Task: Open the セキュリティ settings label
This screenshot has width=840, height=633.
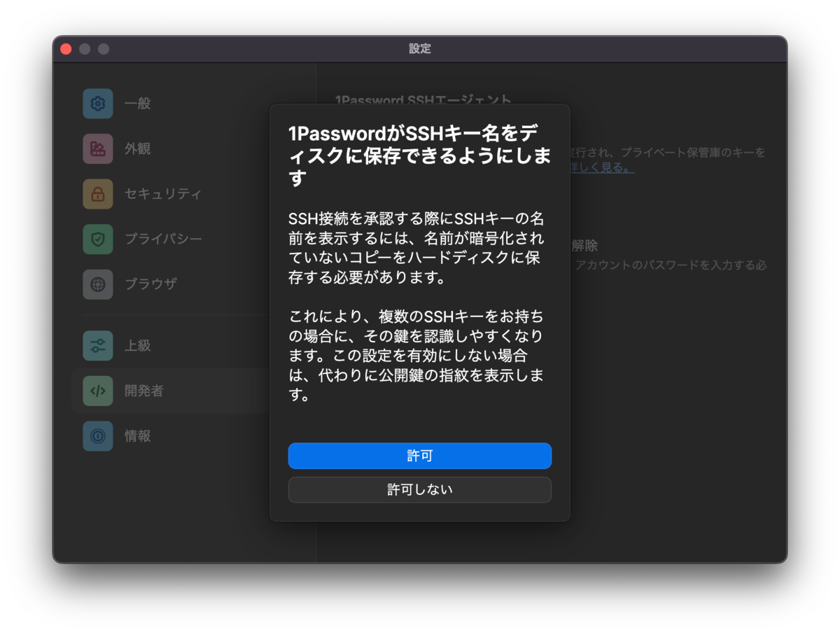Action: [x=163, y=194]
